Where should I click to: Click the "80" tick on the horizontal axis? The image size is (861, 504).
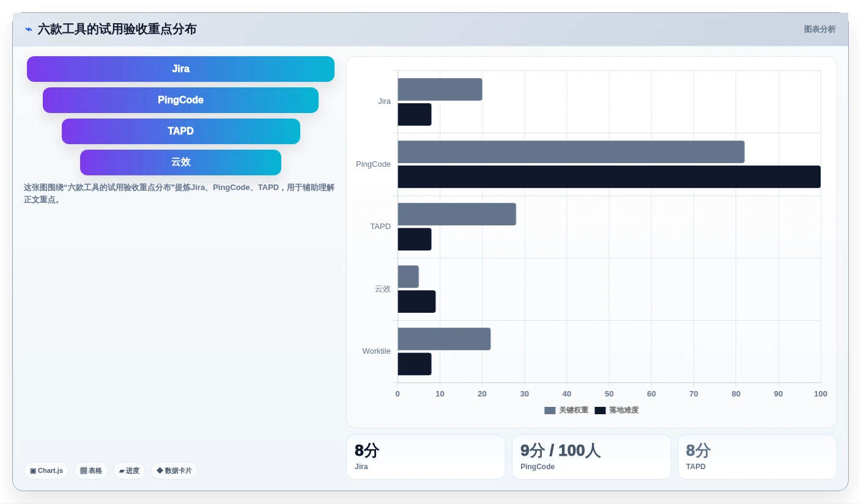click(736, 394)
